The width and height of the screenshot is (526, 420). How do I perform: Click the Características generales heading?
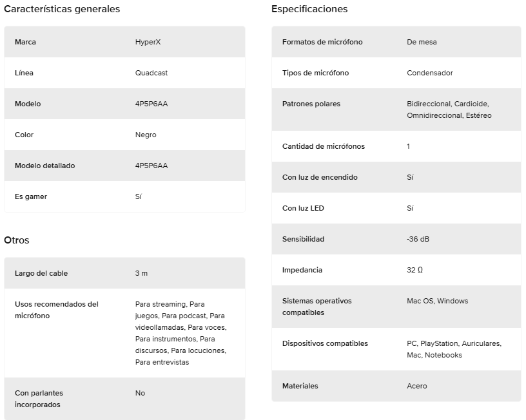coord(62,9)
